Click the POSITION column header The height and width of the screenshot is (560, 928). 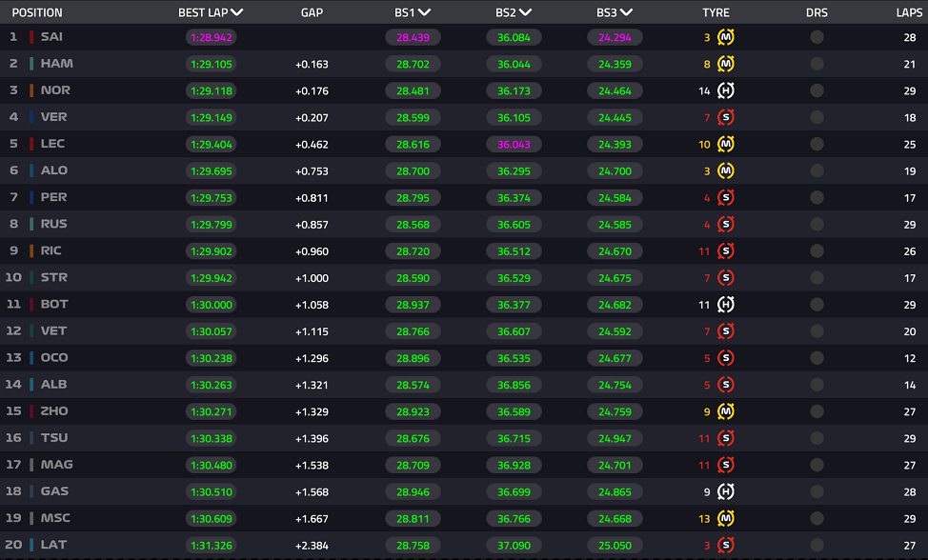click(37, 12)
